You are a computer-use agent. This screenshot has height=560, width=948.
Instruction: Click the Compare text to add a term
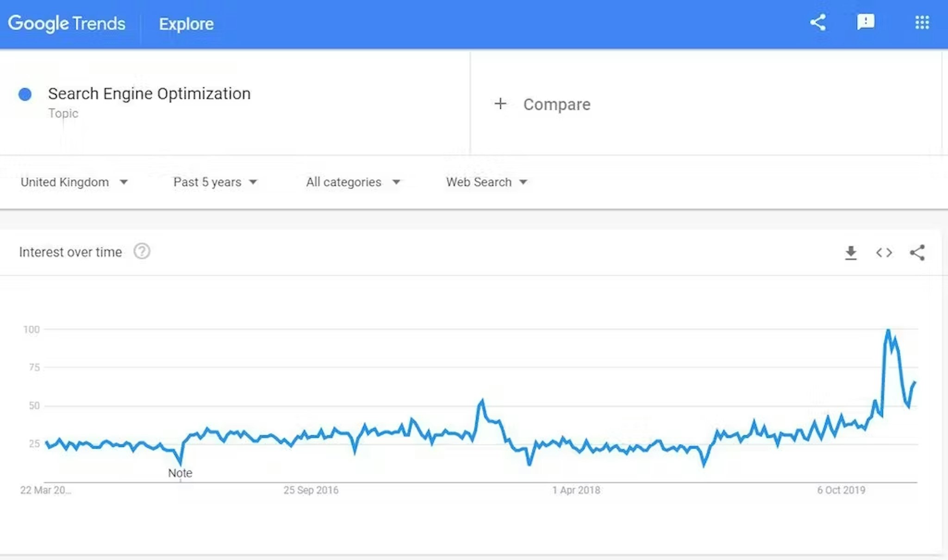point(557,105)
